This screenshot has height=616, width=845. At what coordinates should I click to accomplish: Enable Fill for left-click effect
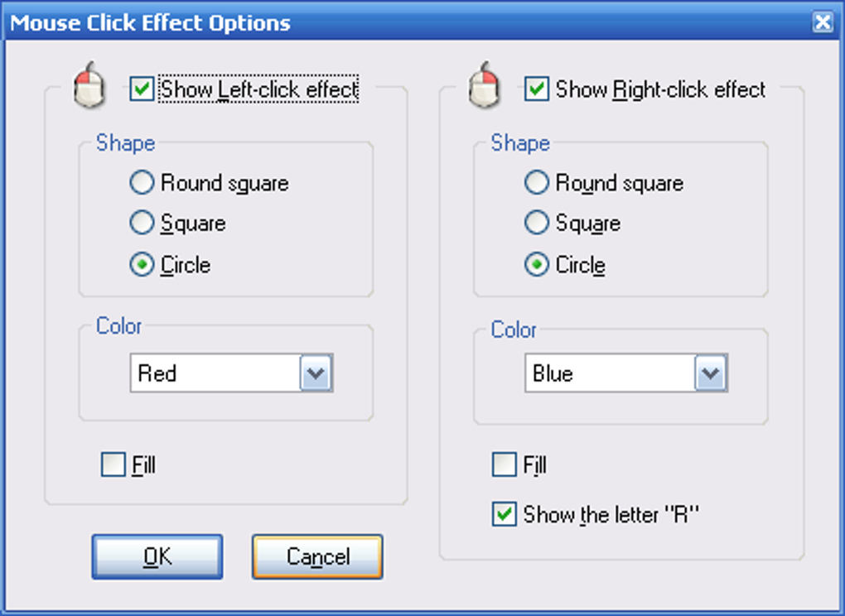point(113,464)
